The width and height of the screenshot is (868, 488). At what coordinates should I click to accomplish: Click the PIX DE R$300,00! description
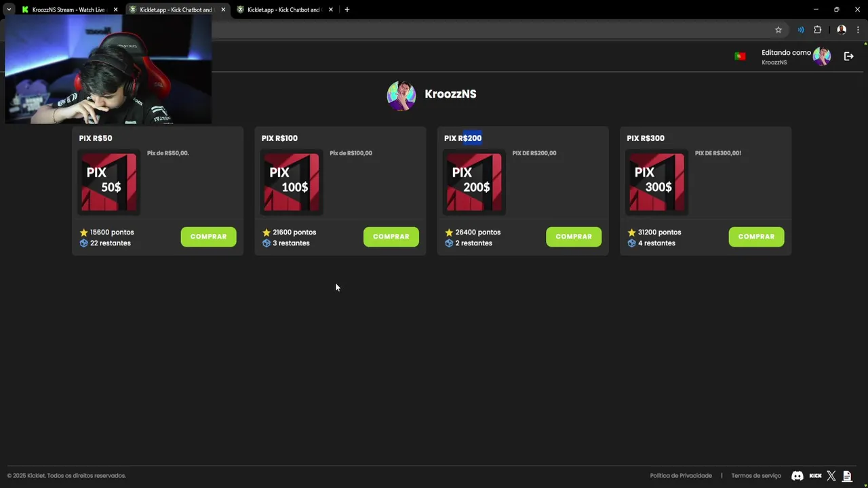point(718,153)
